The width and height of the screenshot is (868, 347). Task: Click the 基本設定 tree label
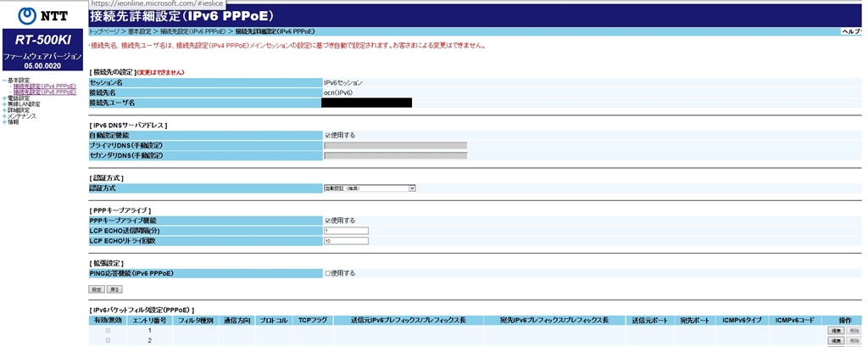point(19,81)
